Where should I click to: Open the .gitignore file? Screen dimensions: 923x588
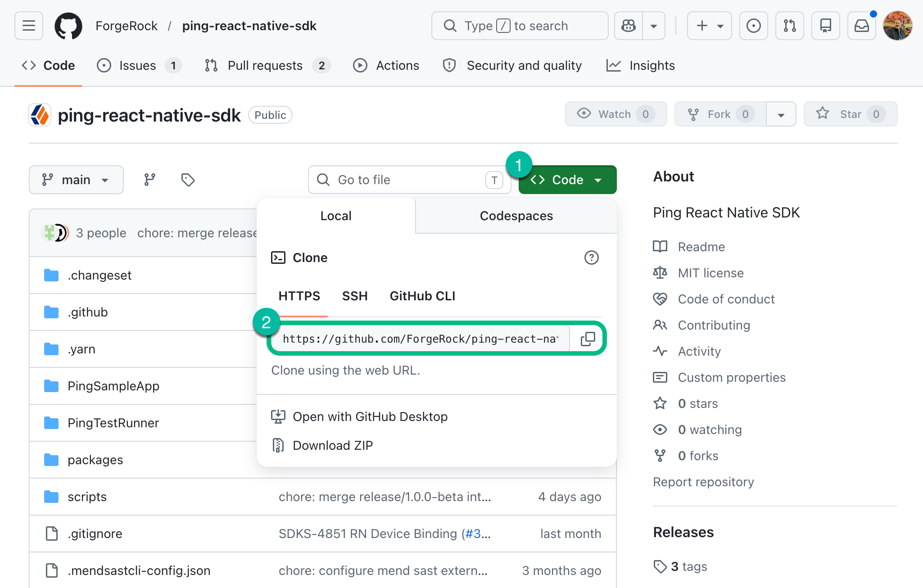pyautogui.click(x=95, y=534)
